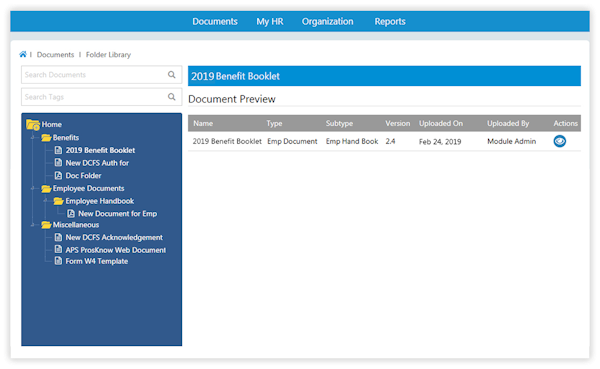Select 2019 Benefit Booklet in tree
Image resolution: width=600 pixels, height=369 pixels.
click(x=100, y=150)
